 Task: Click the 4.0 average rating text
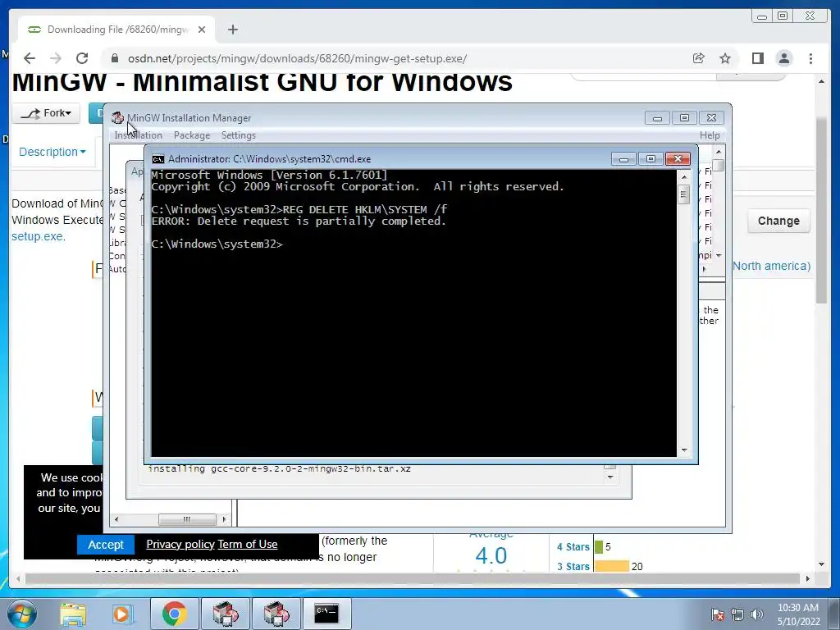[x=491, y=555]
